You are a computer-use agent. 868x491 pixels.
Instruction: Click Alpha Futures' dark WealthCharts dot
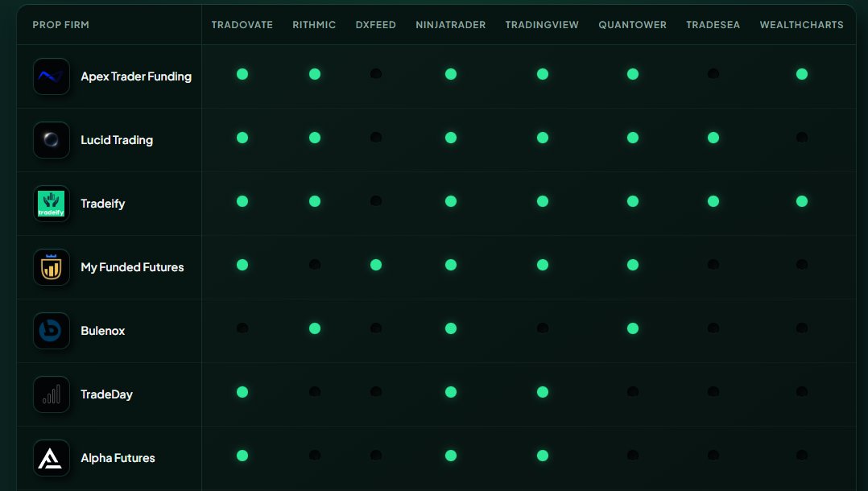pos(802,456)
